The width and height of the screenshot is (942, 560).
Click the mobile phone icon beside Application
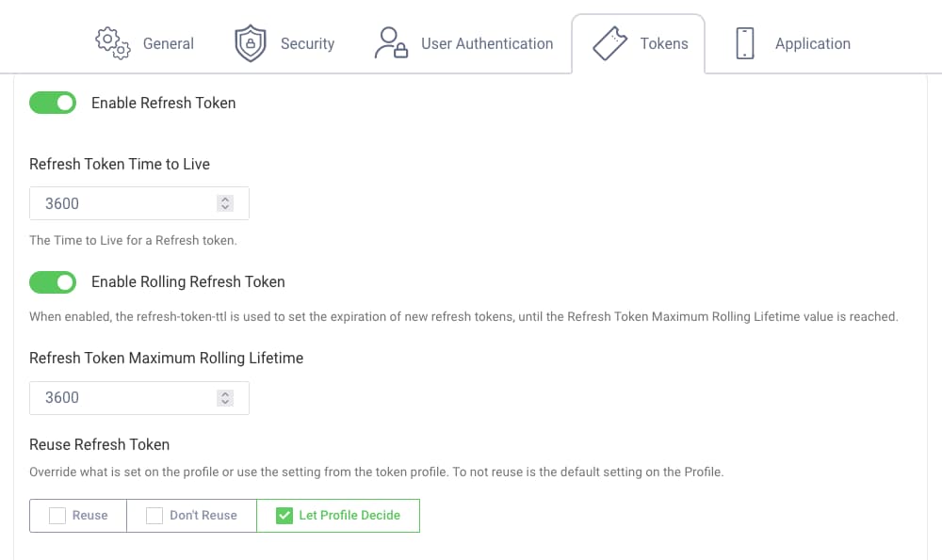pyautogui.click(x=745, y=42)
